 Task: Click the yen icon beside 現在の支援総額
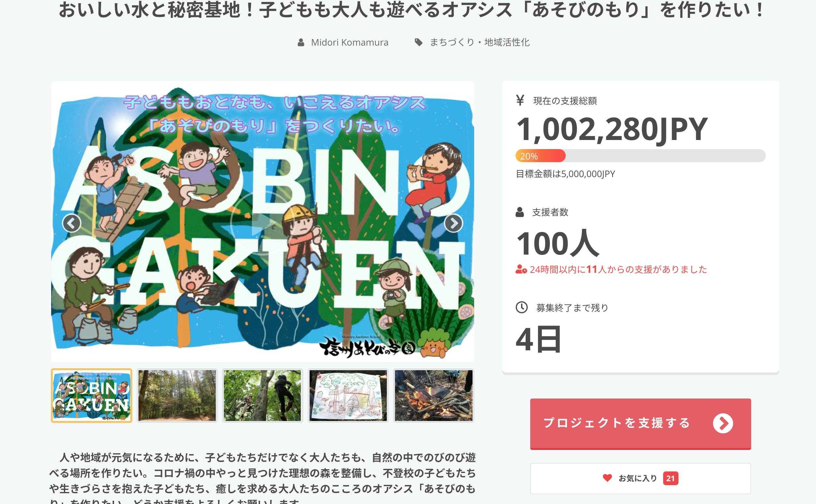[x=520, y=100]
